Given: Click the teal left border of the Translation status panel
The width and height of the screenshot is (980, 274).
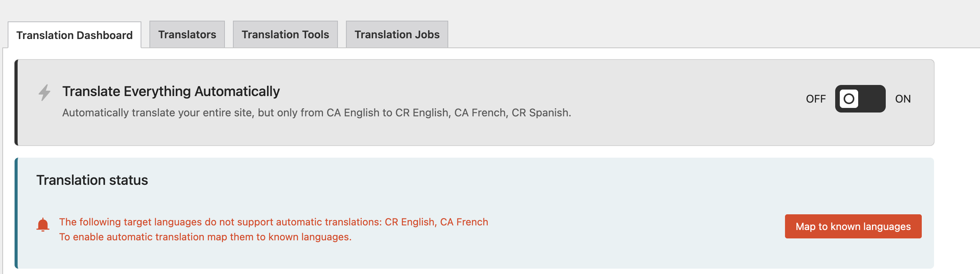Looking at the screenshot, I should (16, 213).
